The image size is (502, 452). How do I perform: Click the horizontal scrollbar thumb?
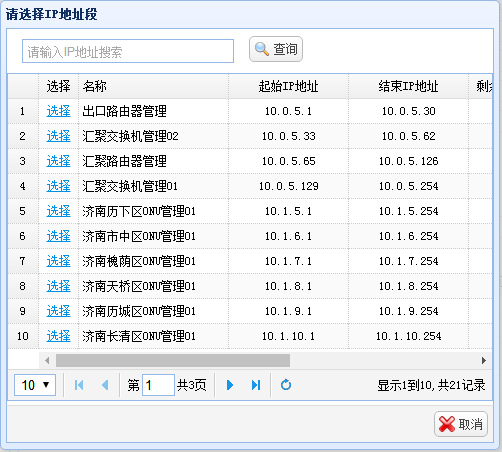pos(173,360)
